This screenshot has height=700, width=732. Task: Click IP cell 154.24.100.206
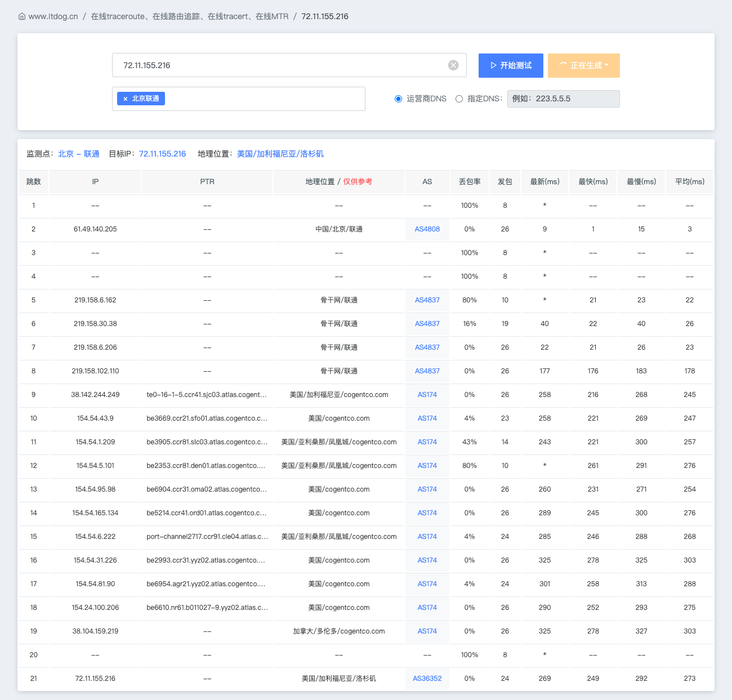(95, 608)
